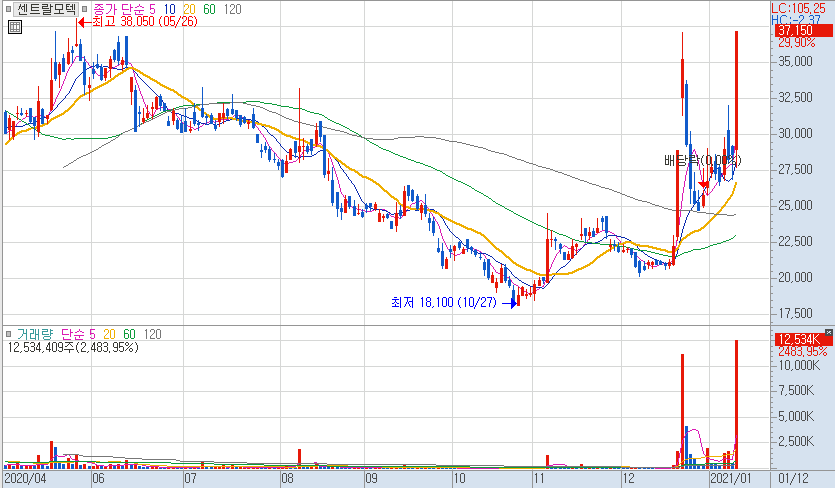Image resolution: width=835 pixels, height=488 pixels.
Task: Click the 08 month axis label
Action: coord(288,478)
